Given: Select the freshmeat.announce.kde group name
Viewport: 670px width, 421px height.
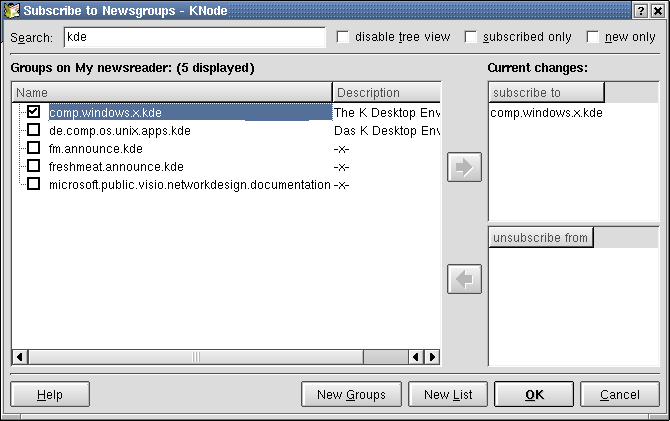Looking at the screenshot, I should 116,166.
